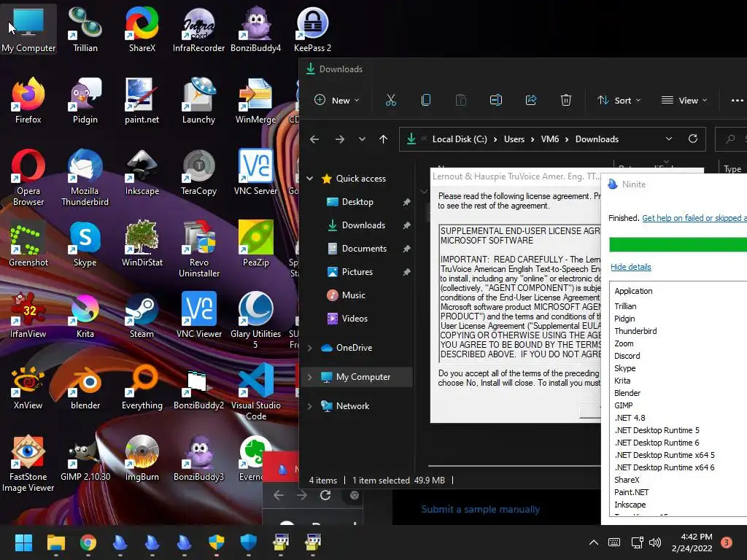The height and width of the screenshot is (560, 747).
Task: Open the ShareX desktop shortcut
Action: tap(142, 29)
